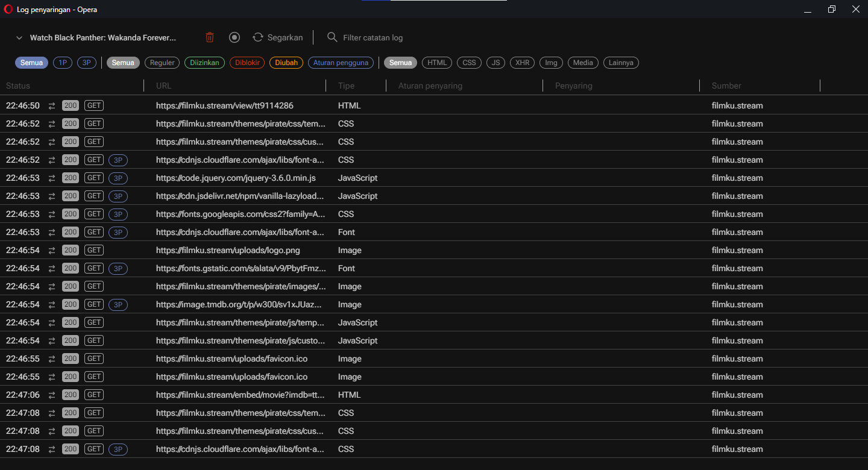This screenshot has height=470, width=868.
Task: Click the transfer arrows on the tt9114286 row
Action: (51, 105)
